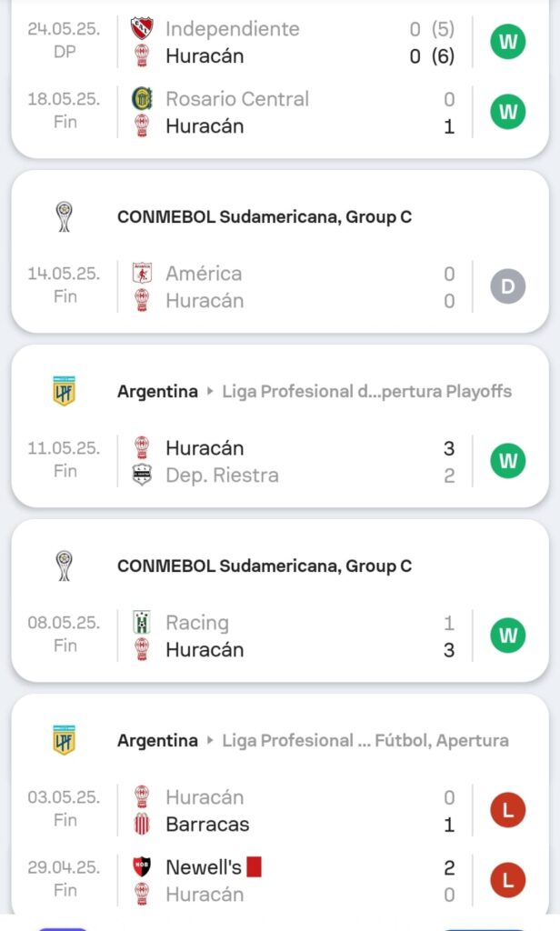Tap the W badge for Independiente match
This screenshot has width=560, height=931.
tap(508, 43)
